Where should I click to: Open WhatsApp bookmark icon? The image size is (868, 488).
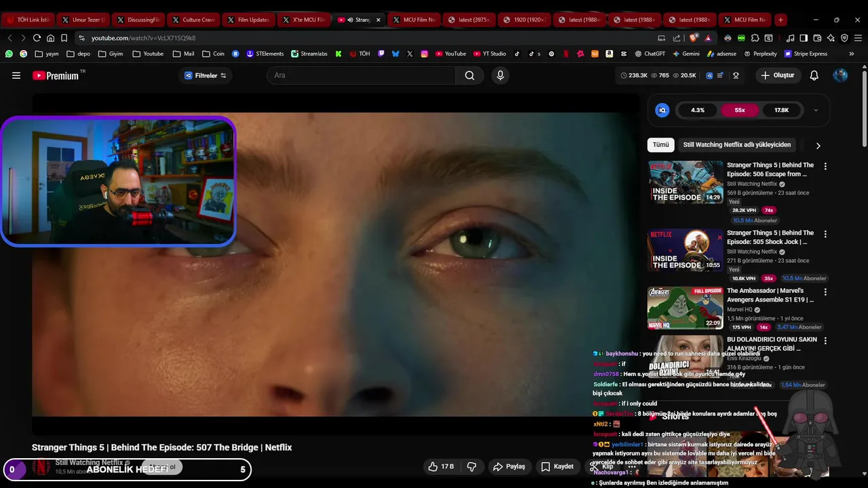[9, 54]
